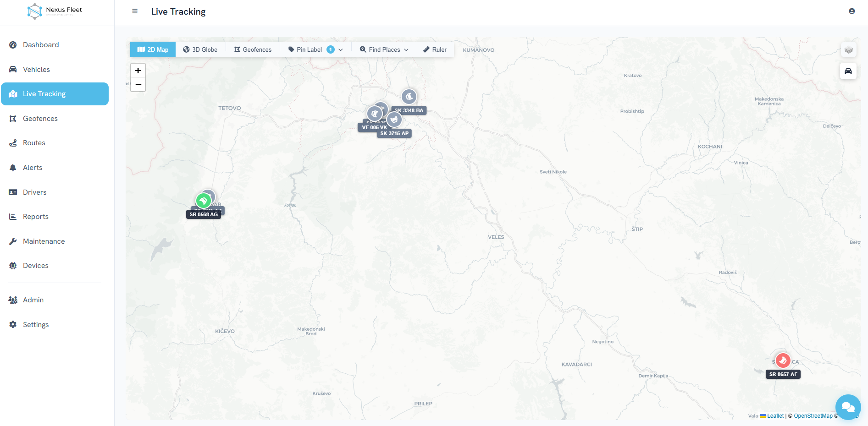The image size is (868, 426).
Task: Expand the Pin Label dropdown
Action: 315,49
